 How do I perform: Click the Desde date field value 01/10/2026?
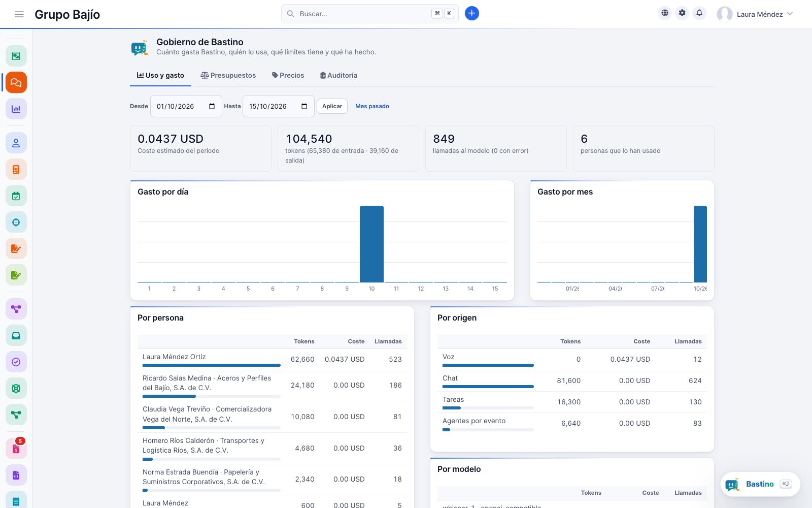176,106
